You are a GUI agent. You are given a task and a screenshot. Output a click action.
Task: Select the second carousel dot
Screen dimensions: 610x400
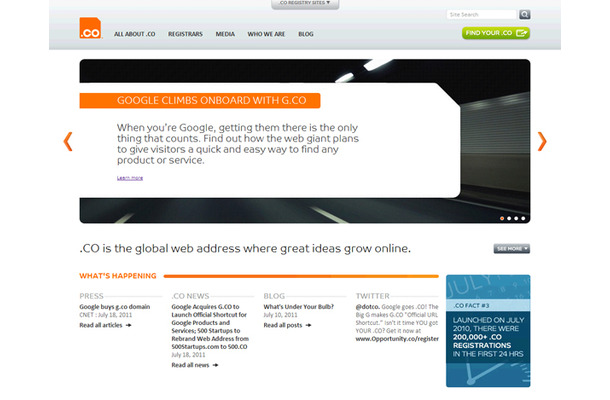[x=509, y=218]
